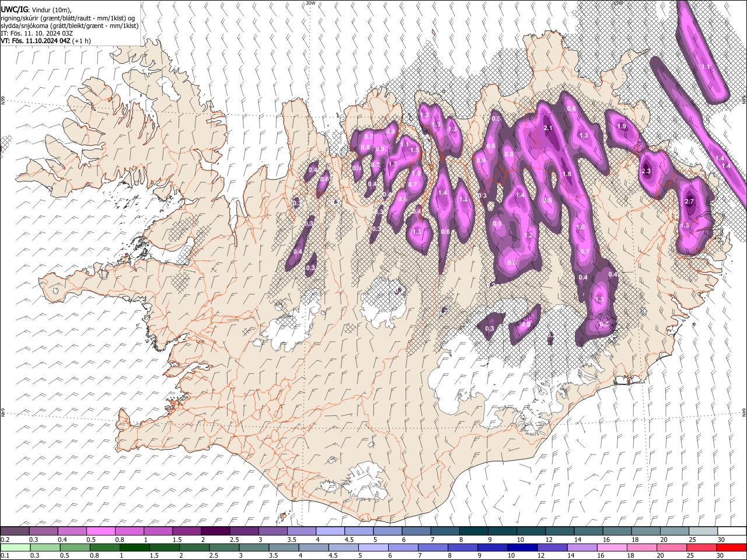Select the '(+1 h)' forecast offset text

point(82,41)
